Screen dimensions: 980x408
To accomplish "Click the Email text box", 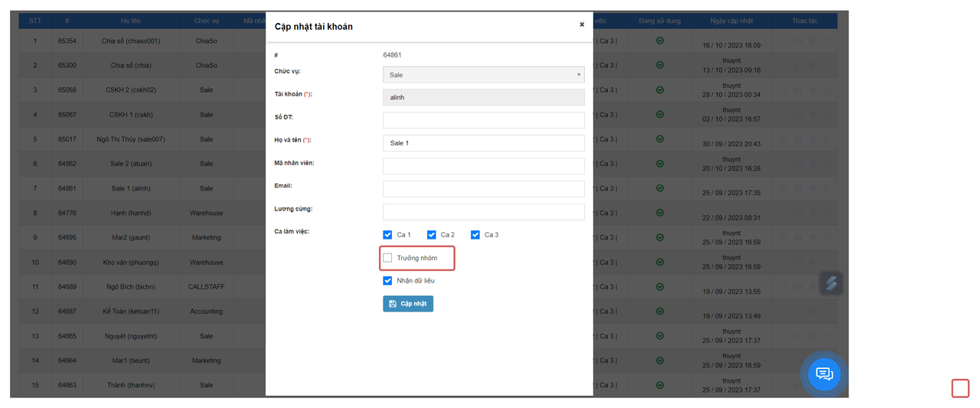I will tap(483, 189).
